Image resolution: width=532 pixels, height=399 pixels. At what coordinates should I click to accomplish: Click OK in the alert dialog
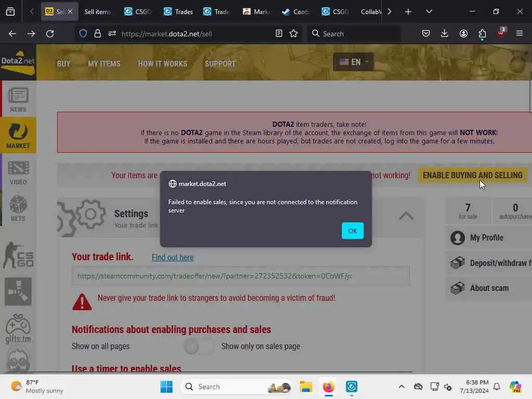click(353, 231)
